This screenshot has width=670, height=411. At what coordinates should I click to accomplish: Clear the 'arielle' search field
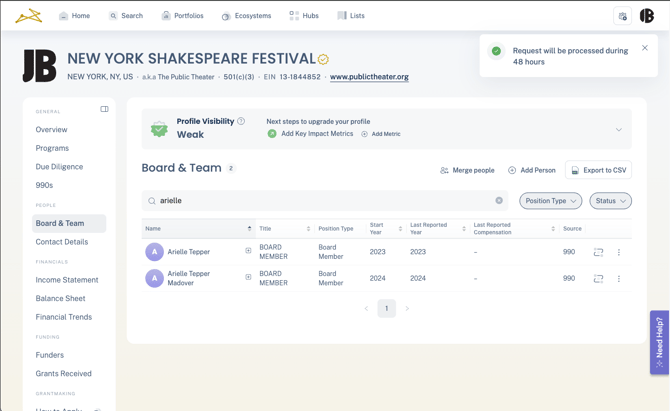[499, 201]
